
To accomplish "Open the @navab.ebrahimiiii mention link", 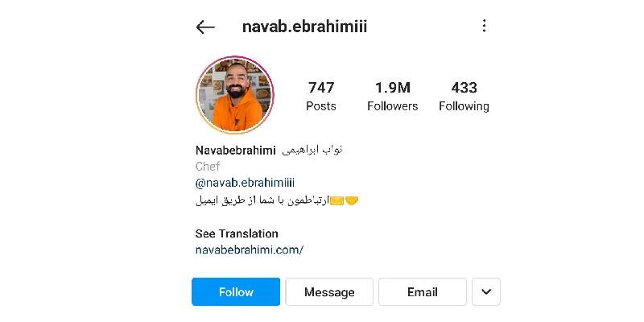I will [245, 183].
